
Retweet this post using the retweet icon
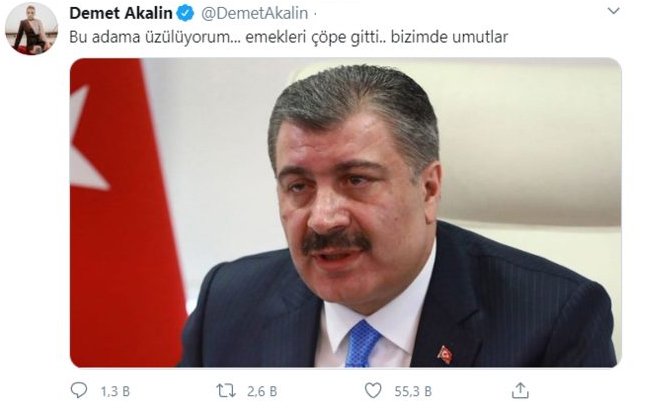click(226, 391)
